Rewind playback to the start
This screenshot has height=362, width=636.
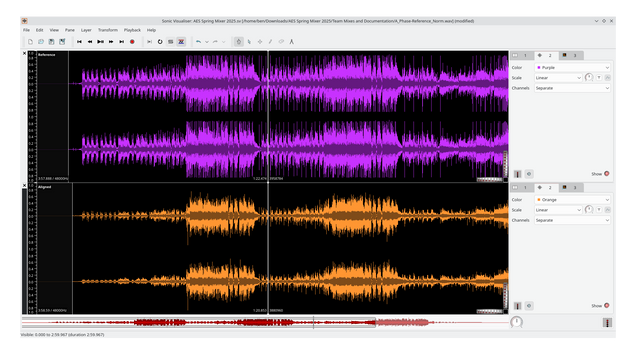[x=80, y=42]
